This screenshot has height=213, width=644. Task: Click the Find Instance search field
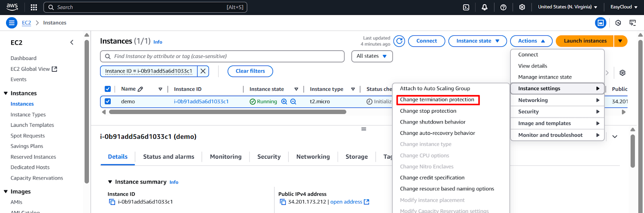pos(222,56)
